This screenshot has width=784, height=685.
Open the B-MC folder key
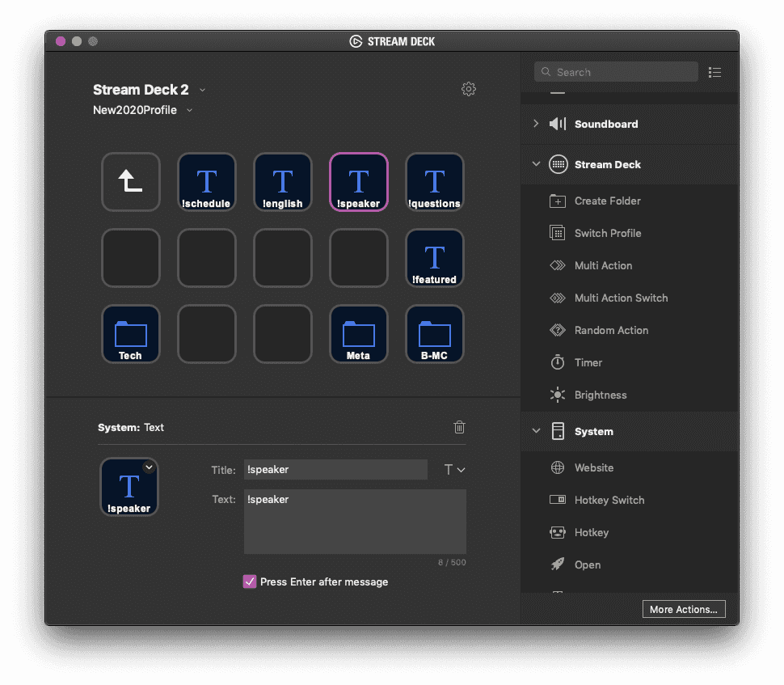435,334
